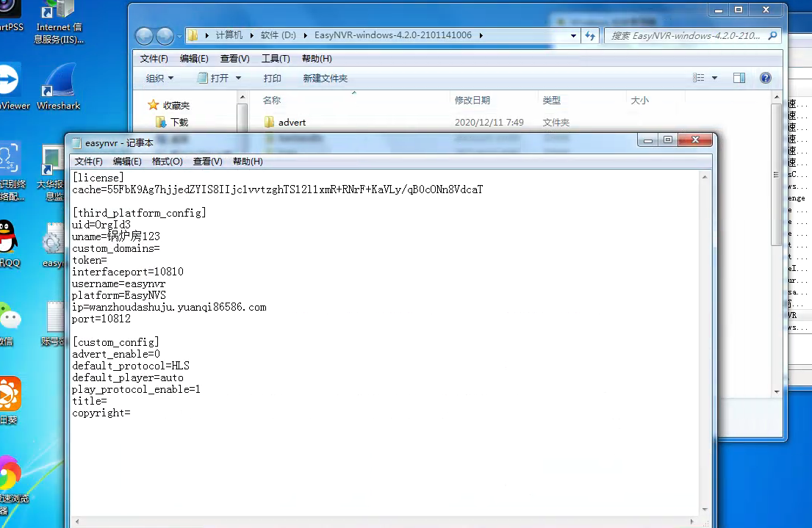This screenshot has width=812, height=528.
Task: Refresh the Explorer address bar location
Action: click(x=590, y=36)
